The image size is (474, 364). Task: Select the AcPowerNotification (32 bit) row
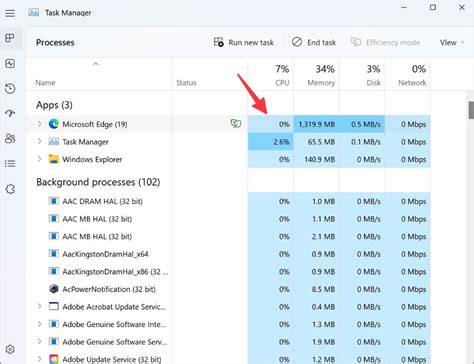tap(228, 289)
